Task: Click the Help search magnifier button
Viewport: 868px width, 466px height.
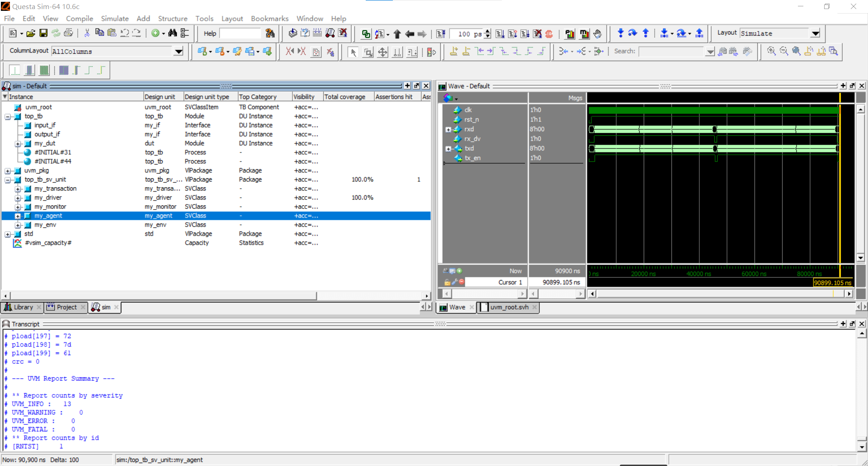Action: [270, 33]
